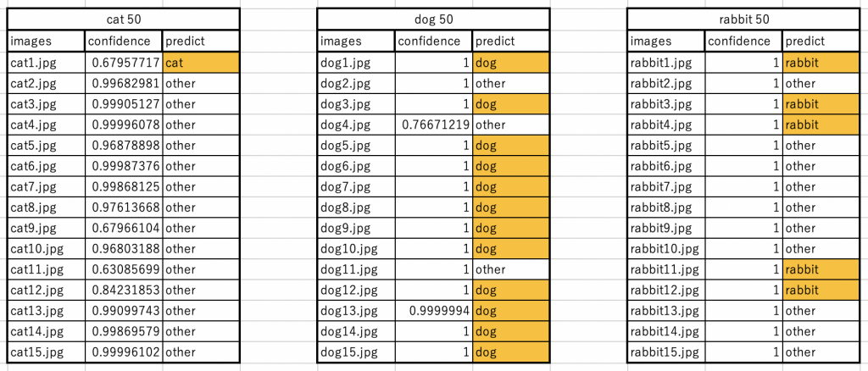
Task: Select the rabbit11.jpg cell
Action: click(665, 269)
